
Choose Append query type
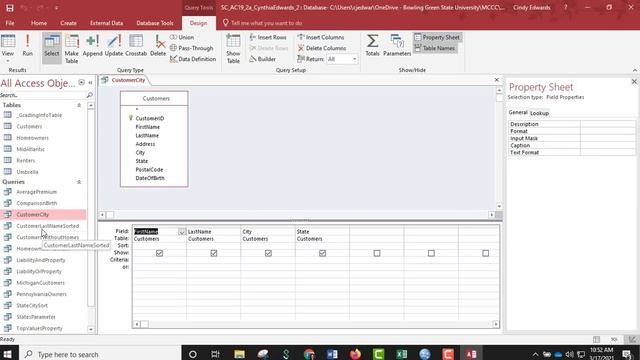(x=93, y=45)
